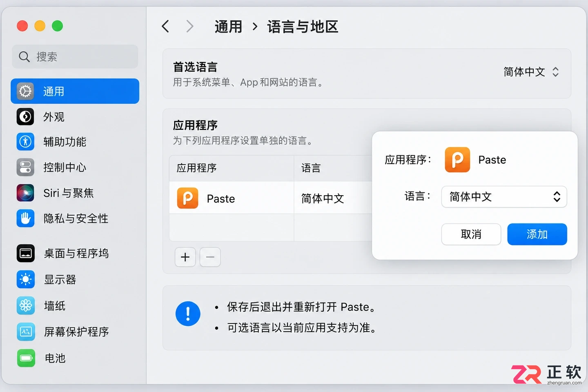This screenshot has width=588, height=392.
Task: Click the 可选语言以当前应用支持为准 note
Action: (302, 328)
